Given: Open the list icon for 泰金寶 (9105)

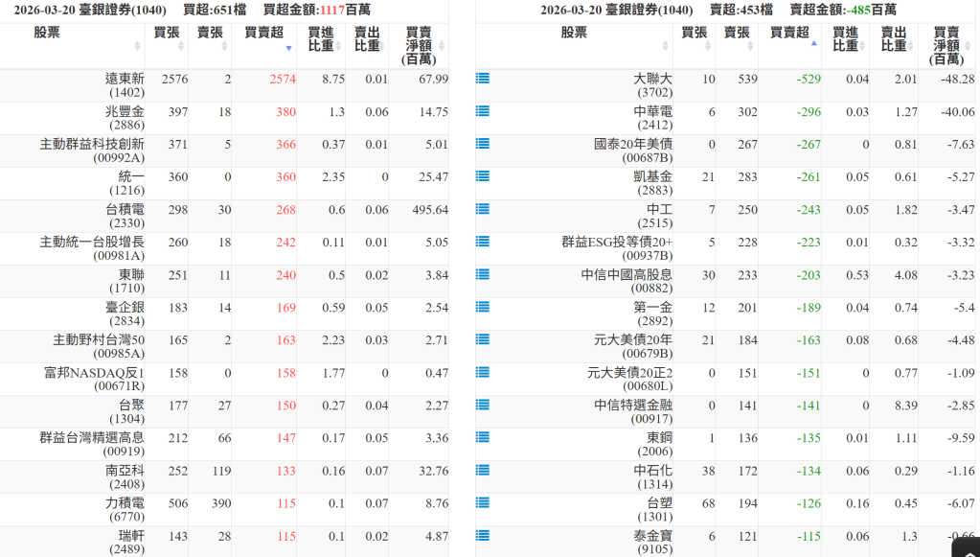Looking at the screenshot, I should pos(483,535).
